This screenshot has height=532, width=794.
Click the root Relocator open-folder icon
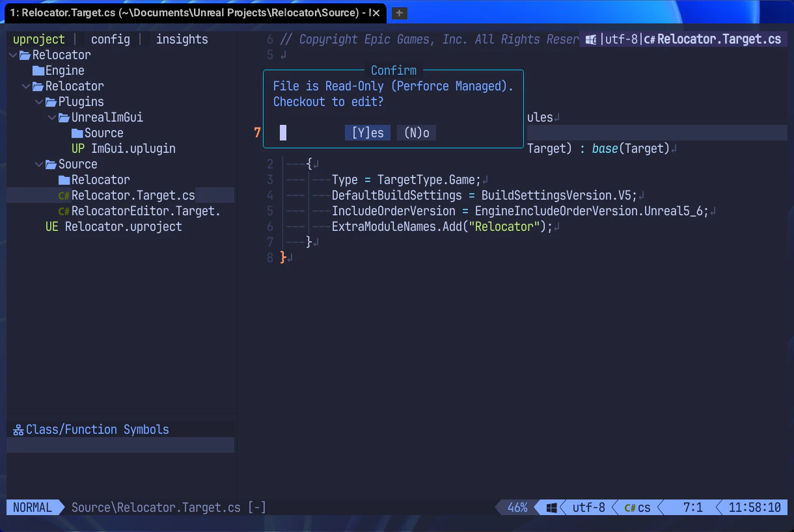pyautogui.click(x=25, y=55)
